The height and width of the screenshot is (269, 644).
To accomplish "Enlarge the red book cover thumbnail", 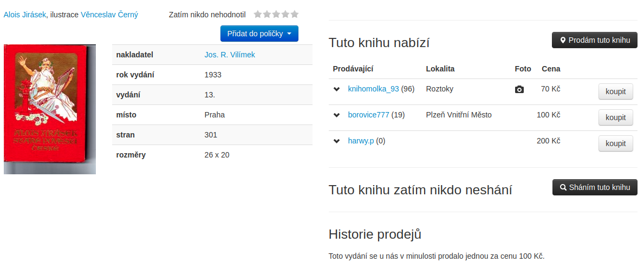I will [50, 109].
